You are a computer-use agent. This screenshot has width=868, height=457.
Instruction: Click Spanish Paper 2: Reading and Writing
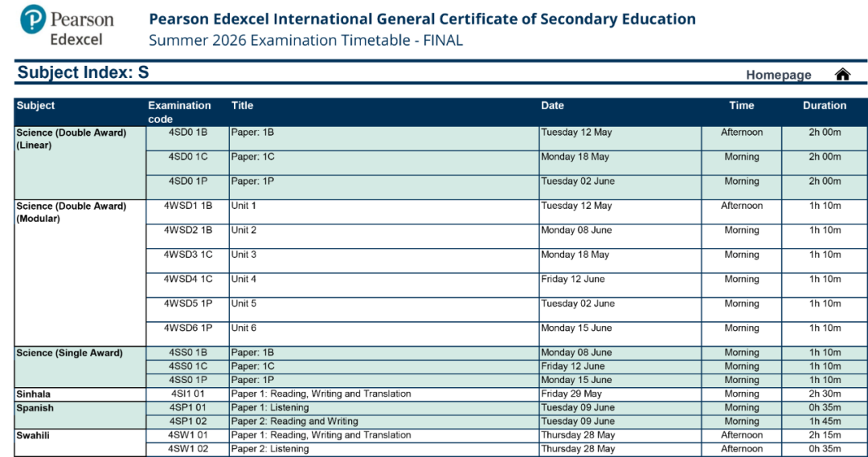coord(294,421)
